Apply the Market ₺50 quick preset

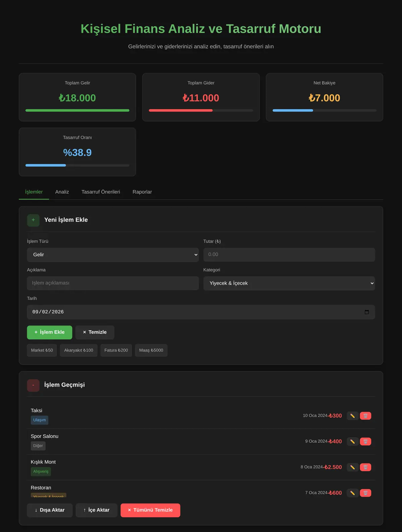point(42,350)
